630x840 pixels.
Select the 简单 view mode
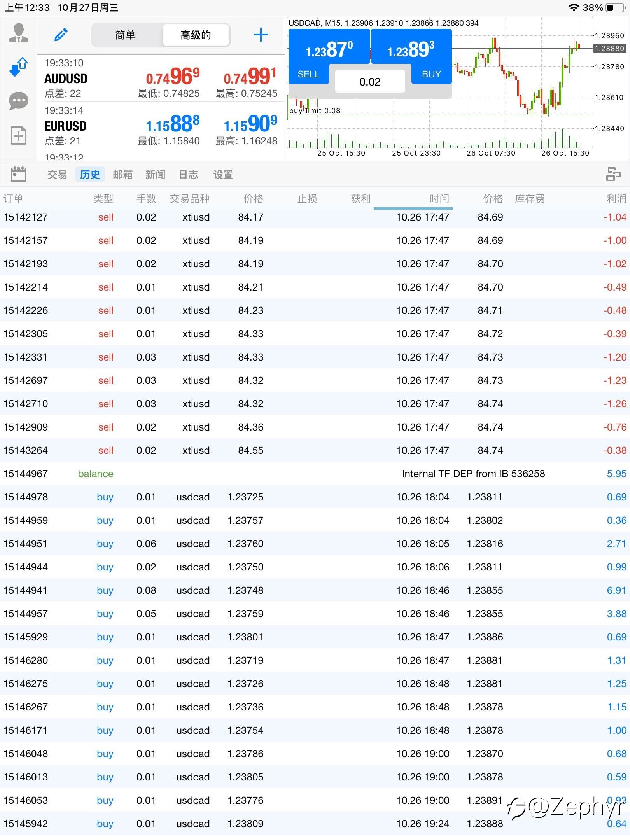point(126,35)
